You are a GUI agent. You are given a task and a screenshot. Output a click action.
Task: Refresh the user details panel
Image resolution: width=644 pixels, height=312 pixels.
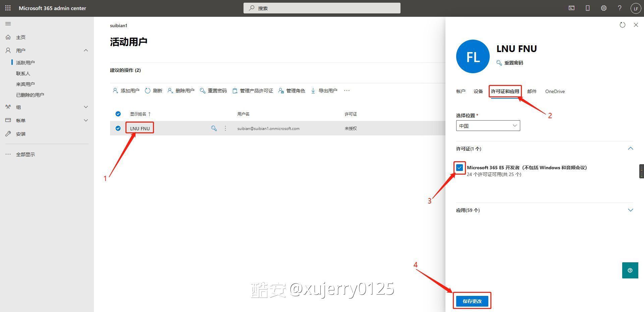tap(623, 25)
